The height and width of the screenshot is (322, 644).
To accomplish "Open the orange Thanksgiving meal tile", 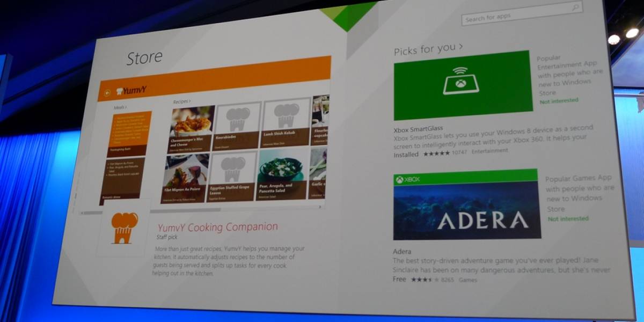I will click(130, 134).
